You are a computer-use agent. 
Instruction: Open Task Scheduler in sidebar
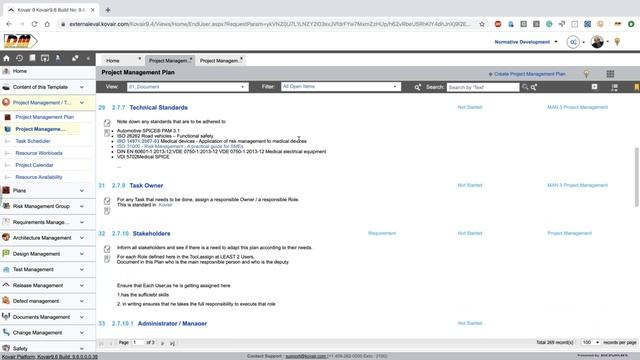coord(33,141)
